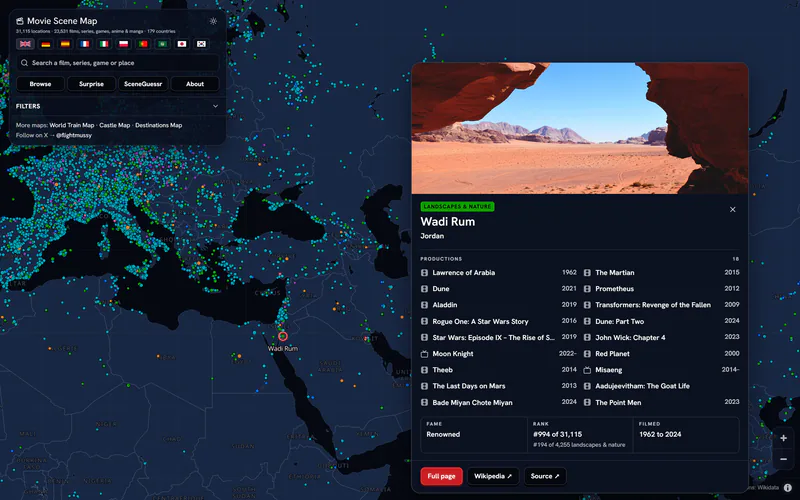
Task: Open the Red Planet production entry
Action: coord(661,354)
